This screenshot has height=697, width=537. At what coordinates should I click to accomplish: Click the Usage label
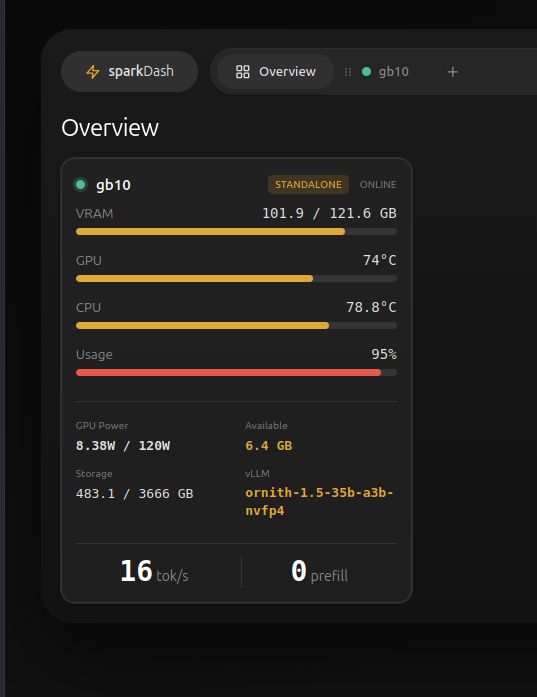(x=94, y=355)
